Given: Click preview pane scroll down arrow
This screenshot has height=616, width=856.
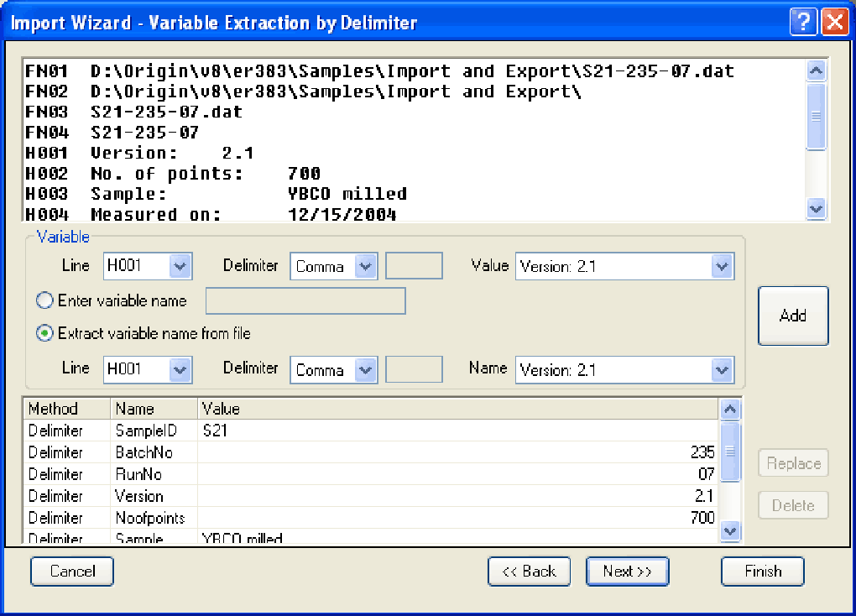Looking at the screenshot, I should (x=817, y=208).
